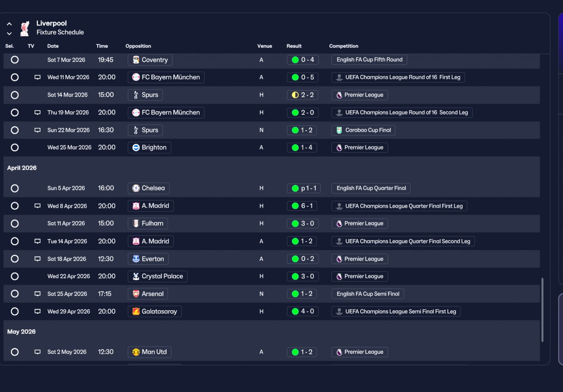Select the Arsenal semi final fixture circle
Screen dimensions: 563x392
(15, 294)
